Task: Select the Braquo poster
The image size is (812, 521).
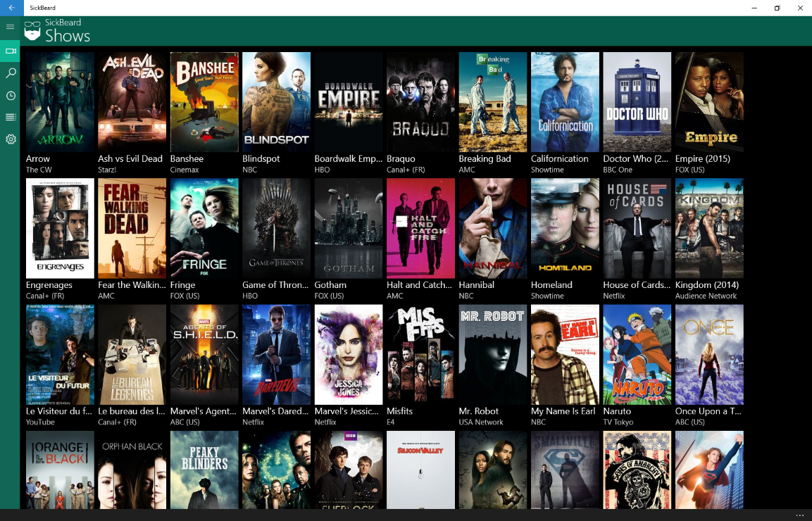Action: tap(421, 102)
